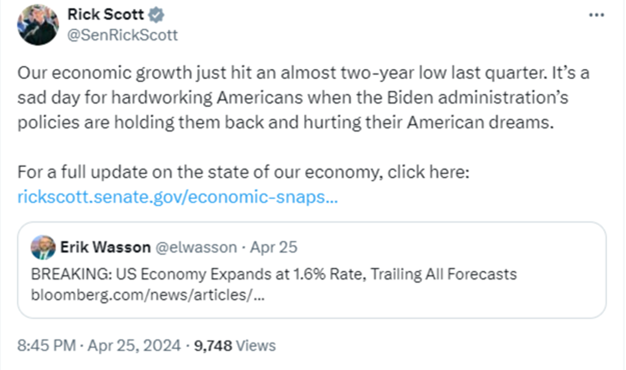Click the @elwasson handle
The height and width of the screenshot is (370, 626).
point(196,247)
